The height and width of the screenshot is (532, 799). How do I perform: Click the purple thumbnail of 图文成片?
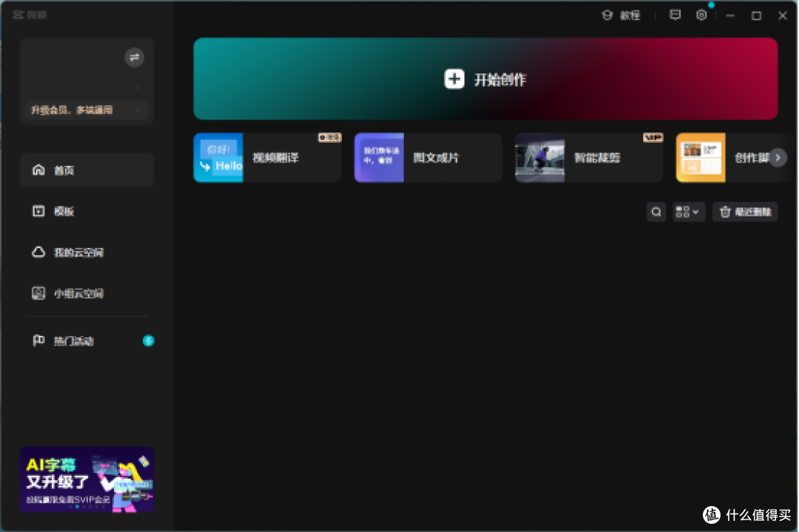point(379,158)
